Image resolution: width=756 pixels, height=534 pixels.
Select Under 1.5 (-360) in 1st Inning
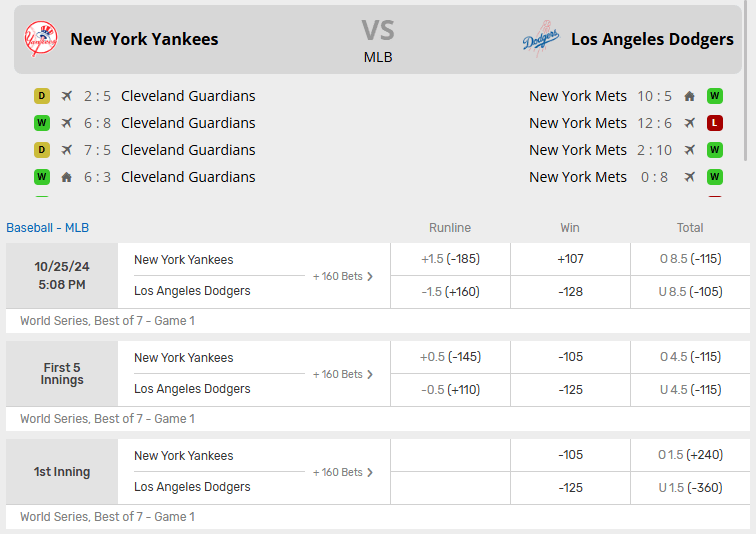(x=690, y=487)
